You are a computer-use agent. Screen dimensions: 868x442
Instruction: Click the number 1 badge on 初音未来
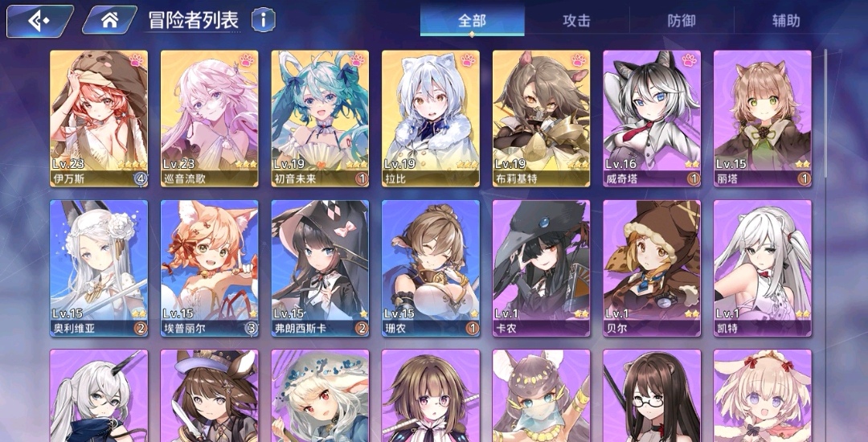[362, 178]
